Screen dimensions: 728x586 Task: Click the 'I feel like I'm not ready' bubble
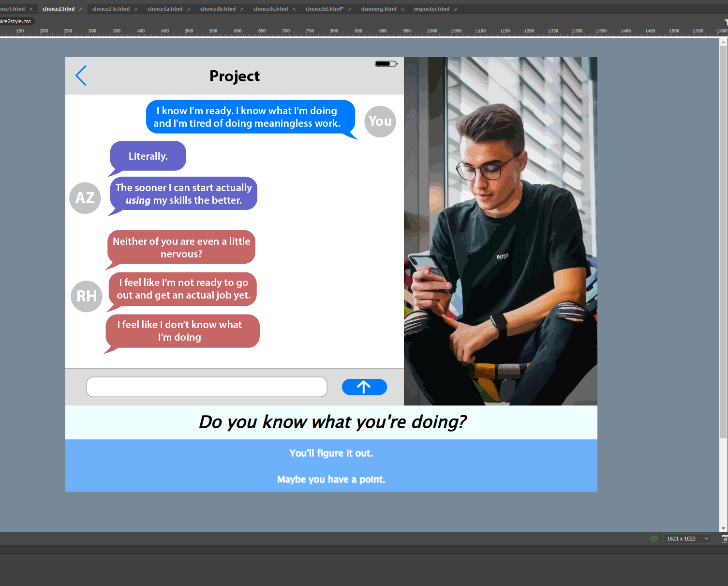pyautogui.click(x=182, y=289)
